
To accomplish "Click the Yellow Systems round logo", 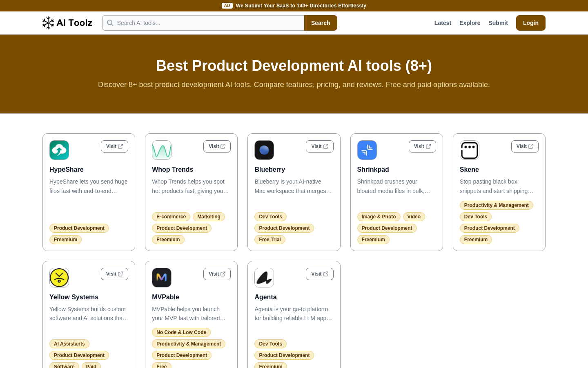I will 59,278.
